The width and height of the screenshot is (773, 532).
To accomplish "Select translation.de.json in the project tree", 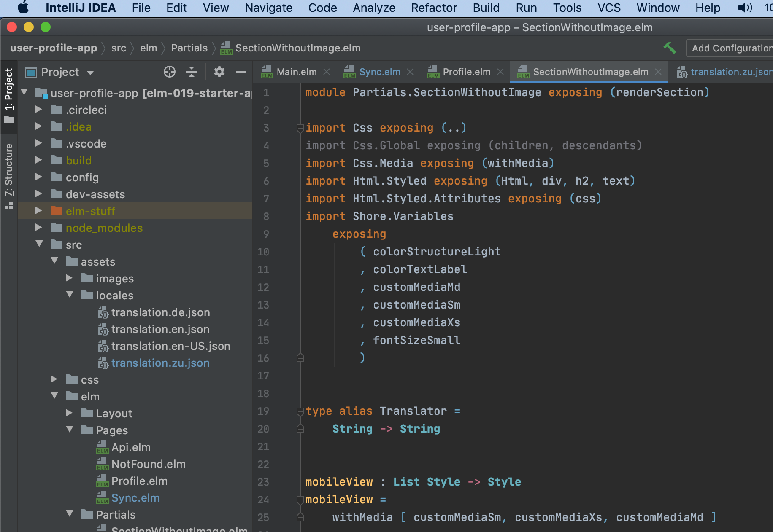I will (x=160, y=312).
